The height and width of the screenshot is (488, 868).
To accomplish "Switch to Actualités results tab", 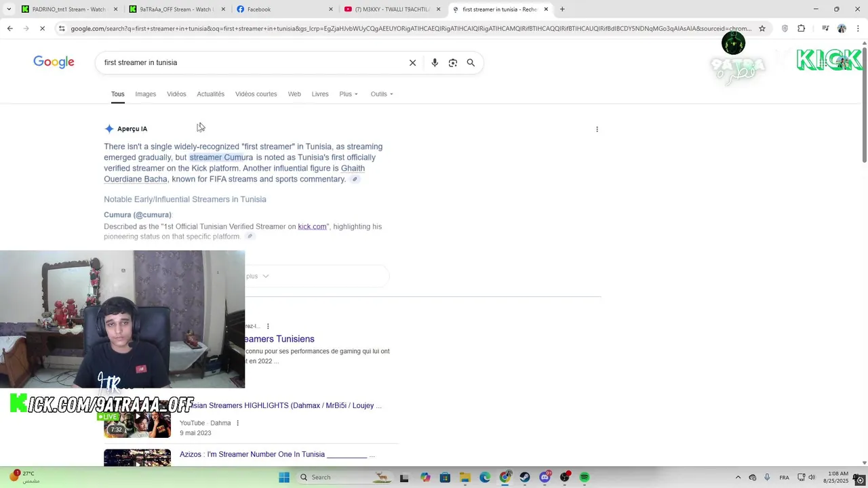I will 210,94.
